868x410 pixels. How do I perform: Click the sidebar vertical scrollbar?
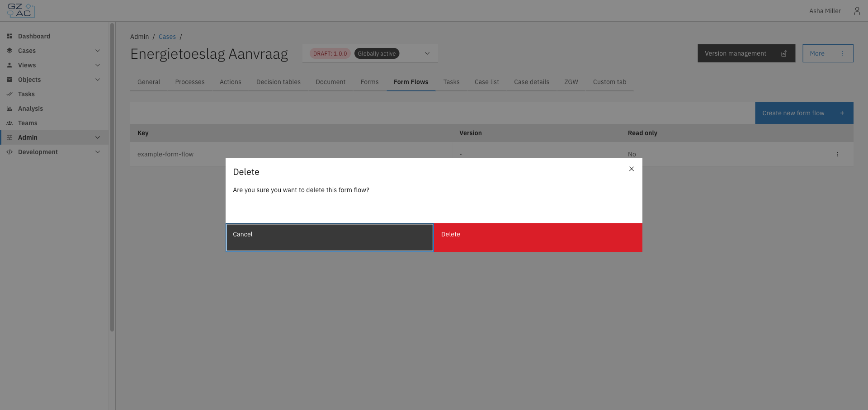tap(112, 177)
